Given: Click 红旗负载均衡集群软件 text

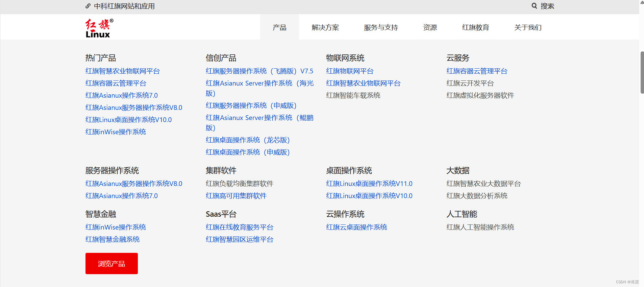Looking at the screenshot, I should click(240, 184).
